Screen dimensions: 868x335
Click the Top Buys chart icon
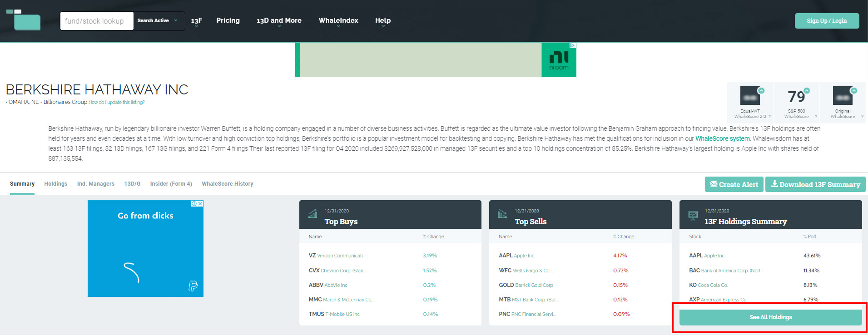312,214
